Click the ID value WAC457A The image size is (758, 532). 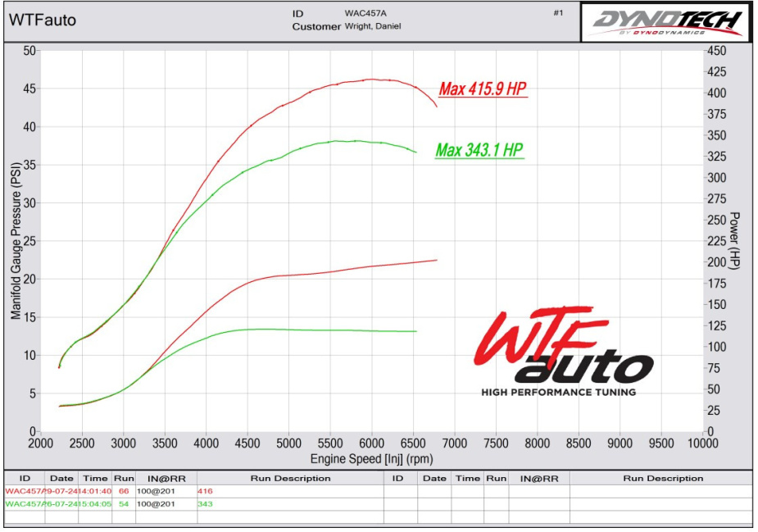[367, 13]
